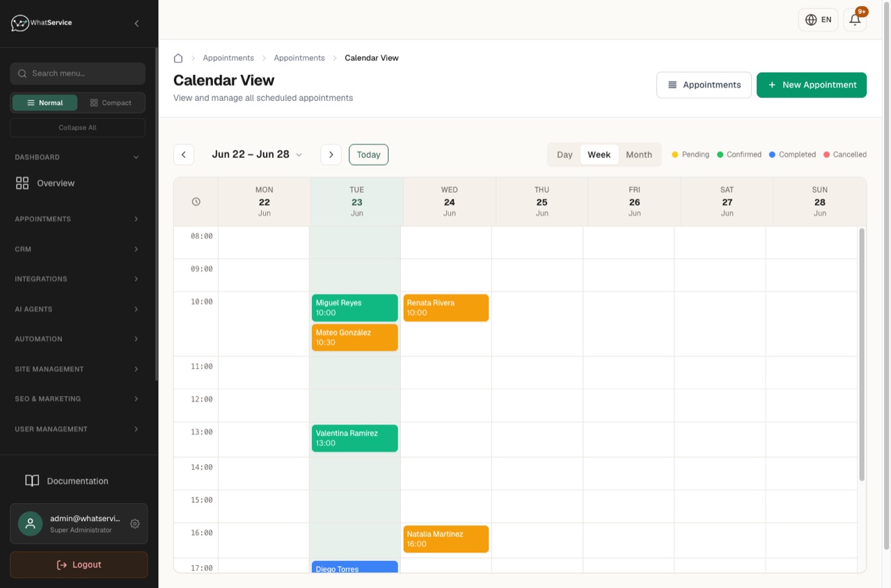Click the admin@whatservi... account name

(85, 518)
